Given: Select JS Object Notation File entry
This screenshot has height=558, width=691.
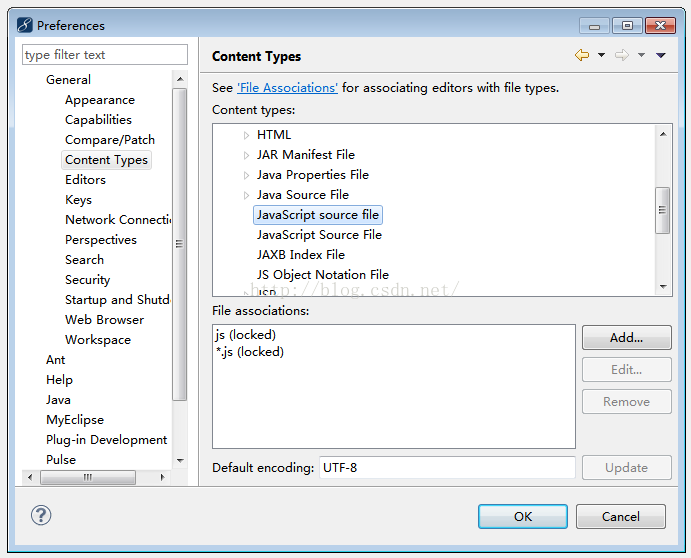Looking at the screenshot, I should click(323, 275).
